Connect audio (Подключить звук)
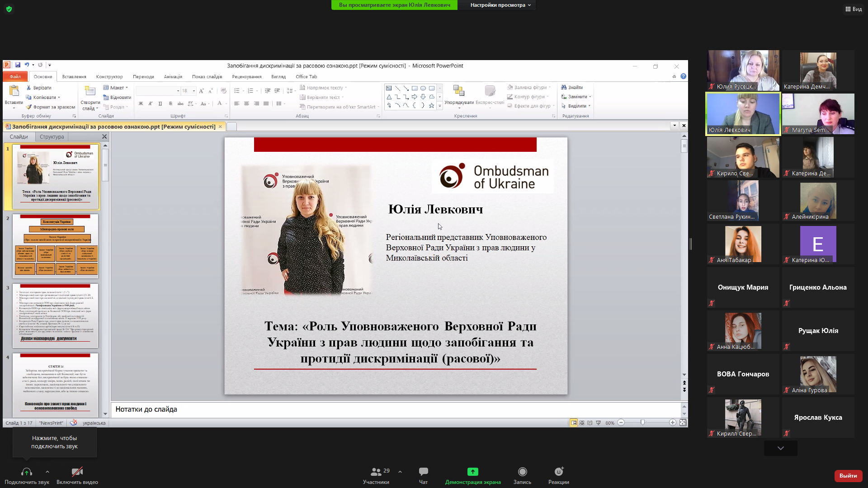This screenshot has width=868, height=488. coord(27,475)
